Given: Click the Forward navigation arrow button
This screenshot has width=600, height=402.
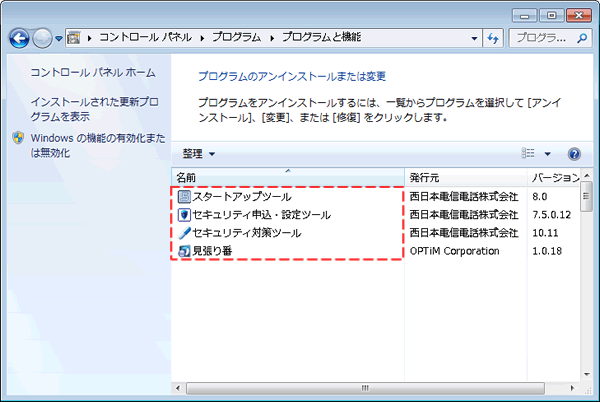Looking at the screenshot, I should click(x=42, y=38).
